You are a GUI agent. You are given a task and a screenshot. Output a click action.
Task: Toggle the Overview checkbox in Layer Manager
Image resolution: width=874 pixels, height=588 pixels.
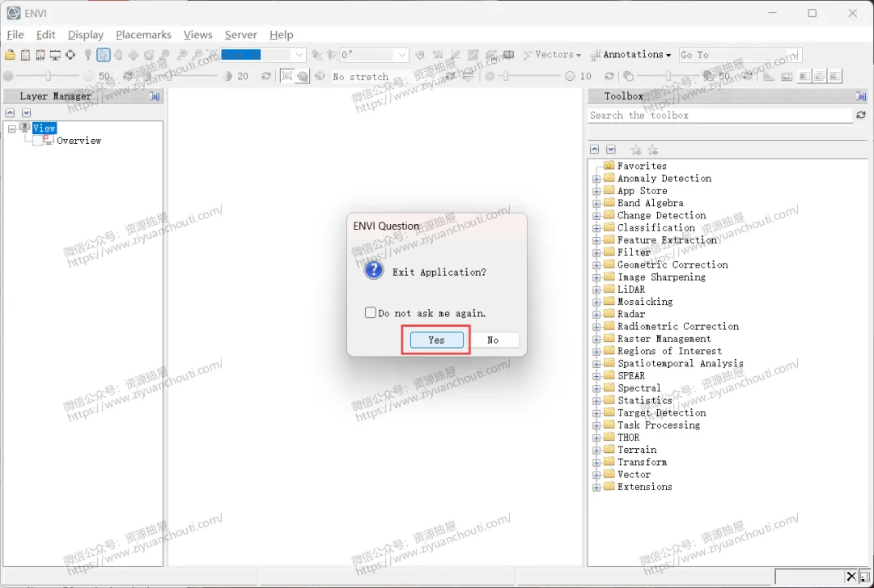click(38, 141)
